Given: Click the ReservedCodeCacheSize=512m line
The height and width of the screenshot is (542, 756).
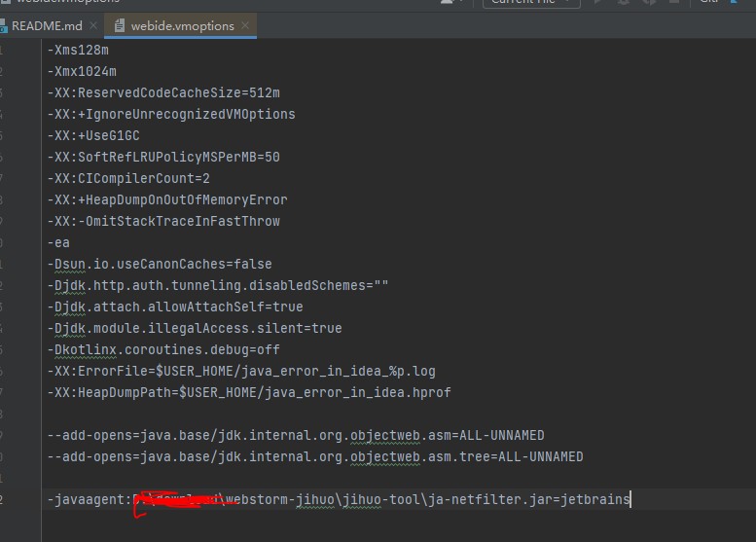Looking at the screenshot, I should pyautogui.click(x=163, y=92).
